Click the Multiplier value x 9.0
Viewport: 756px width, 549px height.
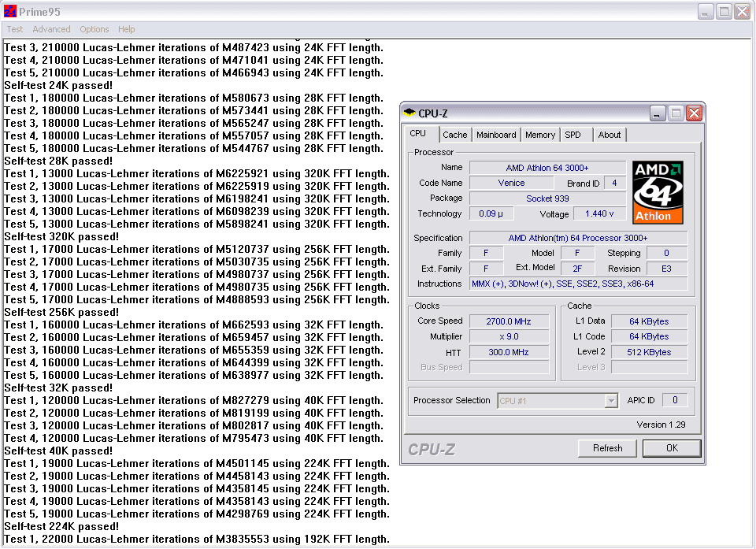[509, 337]
